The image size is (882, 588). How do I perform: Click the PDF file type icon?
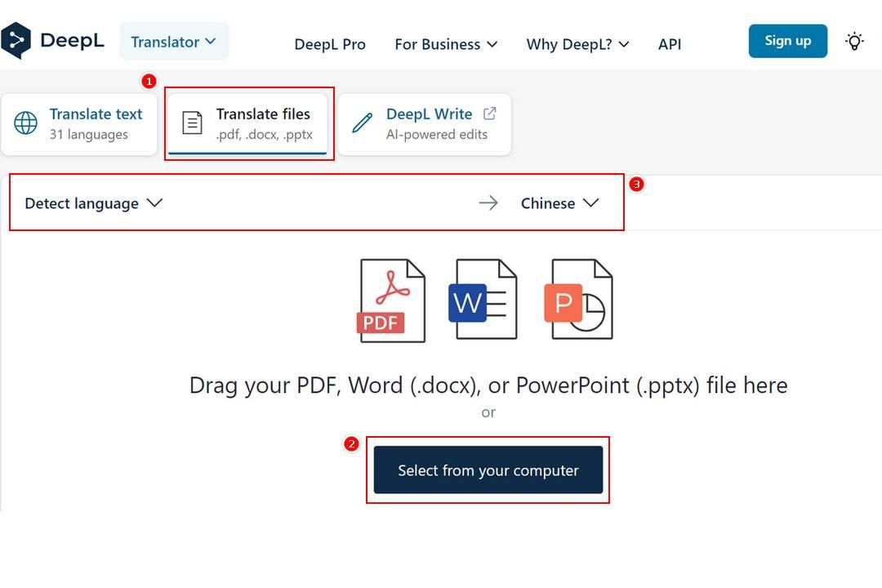click(x=391, y=301)
